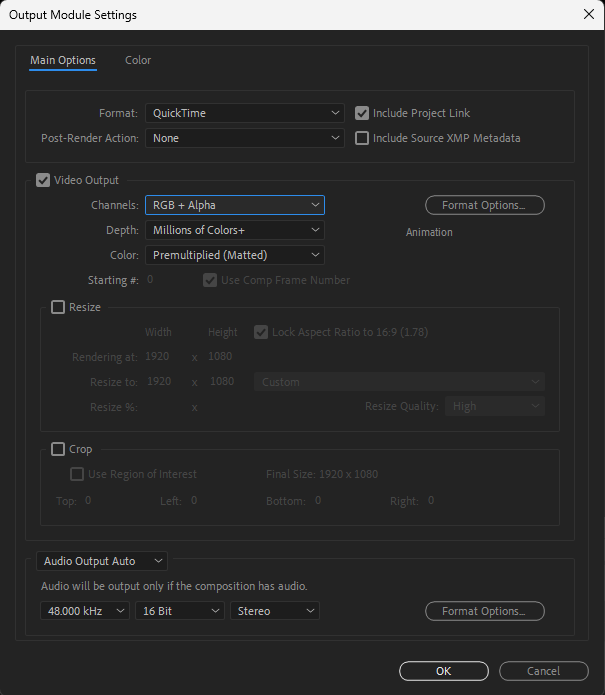Uncheck Include Project Link
The image size is (605, 695).
point(363,113)
